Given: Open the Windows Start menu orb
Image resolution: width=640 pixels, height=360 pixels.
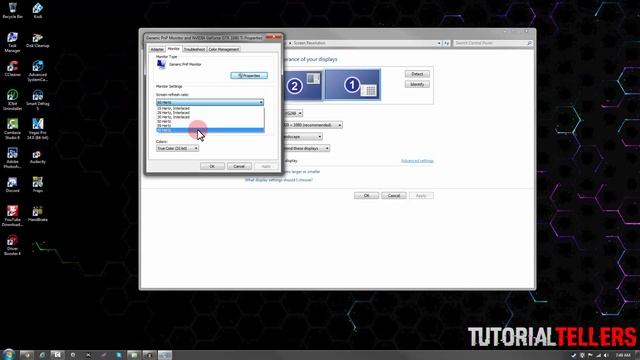Looking at the screenshot, I should (x=8, y=354).
